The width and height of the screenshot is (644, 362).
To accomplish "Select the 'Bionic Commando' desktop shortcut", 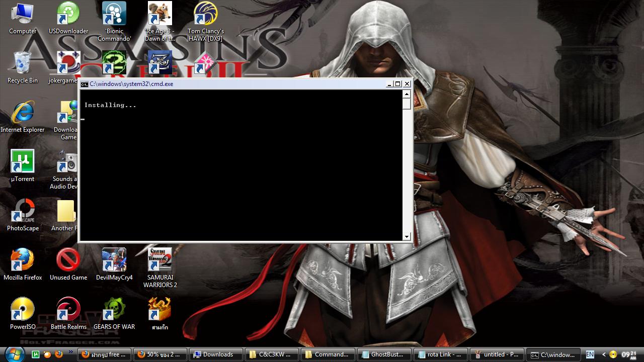I will [x=114, y=22].
